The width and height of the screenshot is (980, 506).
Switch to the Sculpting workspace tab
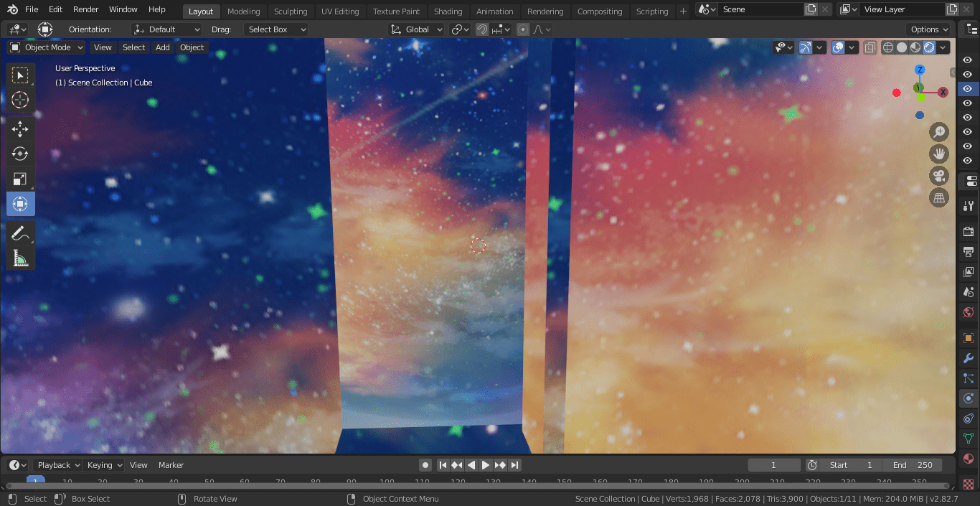pos(291,11)
